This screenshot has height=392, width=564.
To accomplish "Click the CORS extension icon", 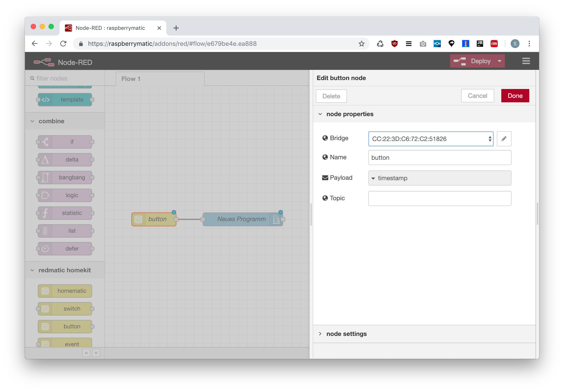I will [494, 44].
